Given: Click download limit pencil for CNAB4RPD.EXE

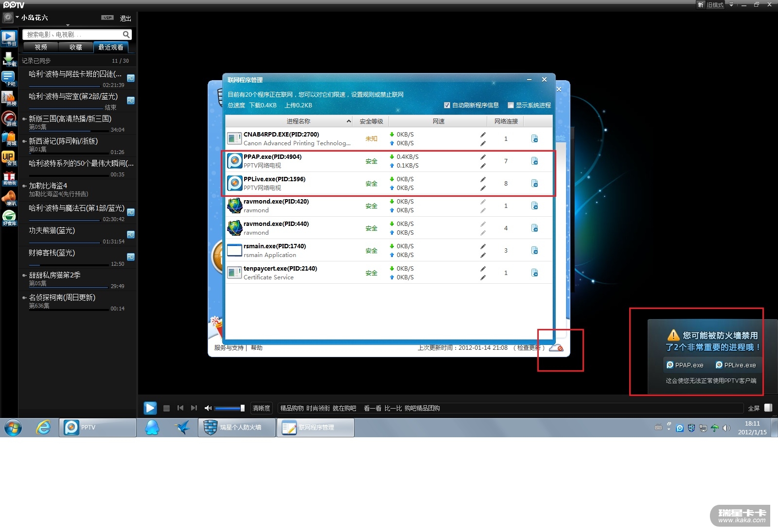Looking at the screenshot, I should pyautogui.click(x=483, y=135).
